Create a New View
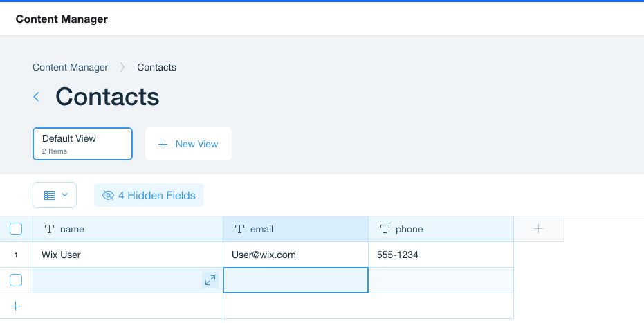This screenshot has height=323, width=644. [x=189, y=144]
